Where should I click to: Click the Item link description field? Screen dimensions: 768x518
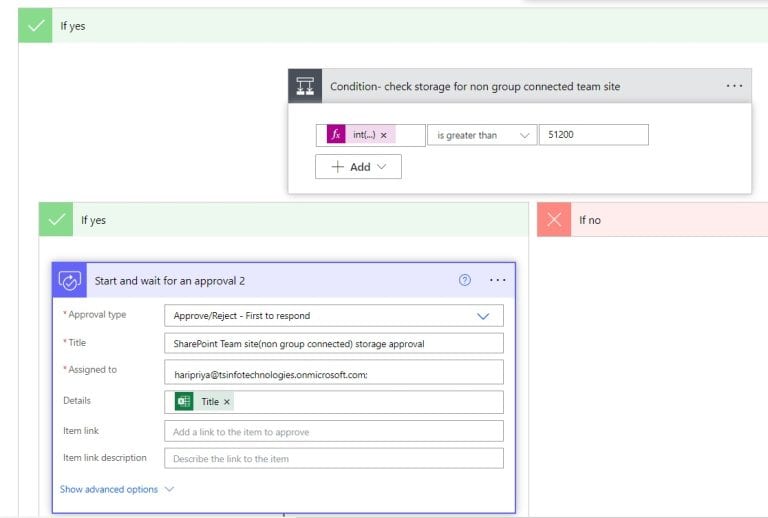pos(334,459)
